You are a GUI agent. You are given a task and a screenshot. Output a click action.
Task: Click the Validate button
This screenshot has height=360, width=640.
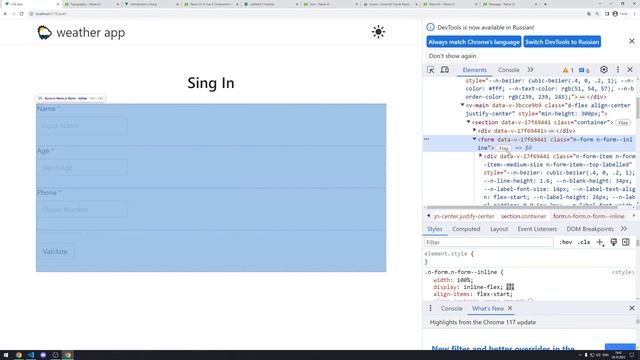tap(55, 251)
